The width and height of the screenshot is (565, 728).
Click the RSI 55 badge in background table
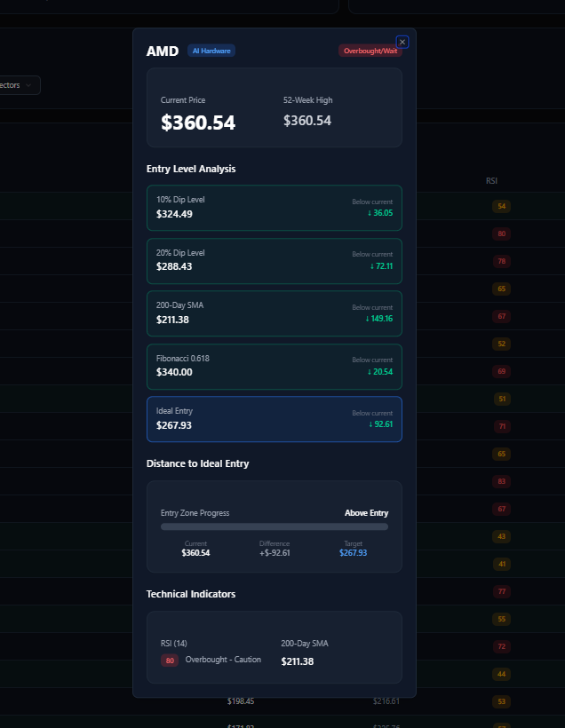[x=502, y=620]
